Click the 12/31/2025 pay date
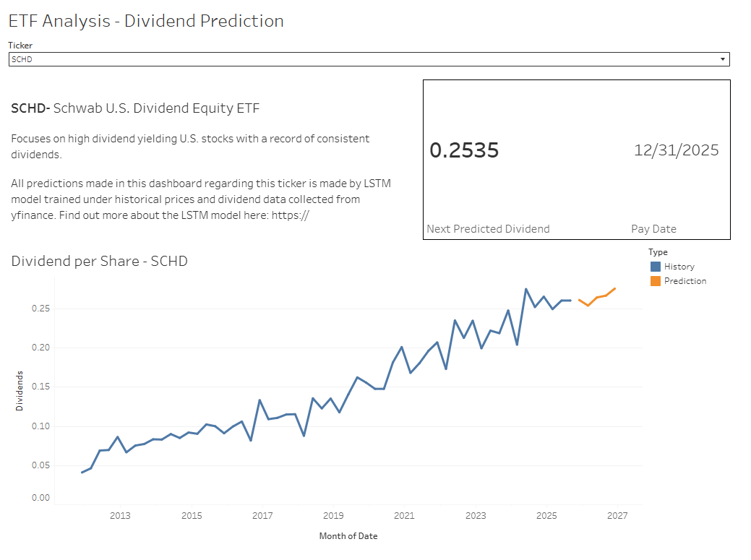This screenshot has width=751, height=560. tap(676, 150)
